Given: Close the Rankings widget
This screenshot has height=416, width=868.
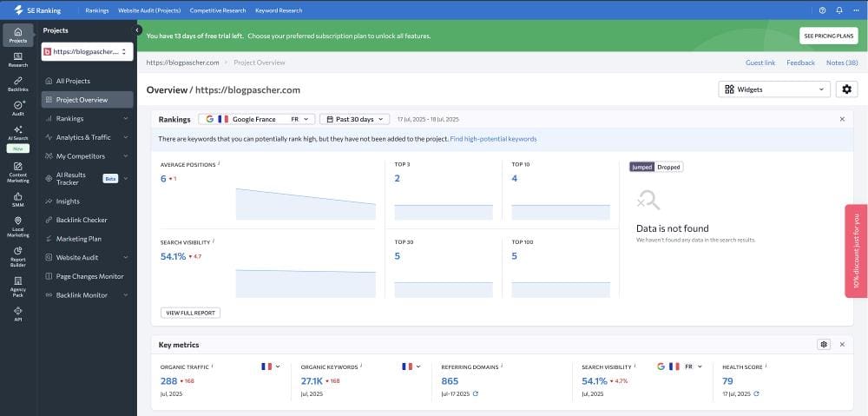Looking at the screenshot, I should point(842,119).
